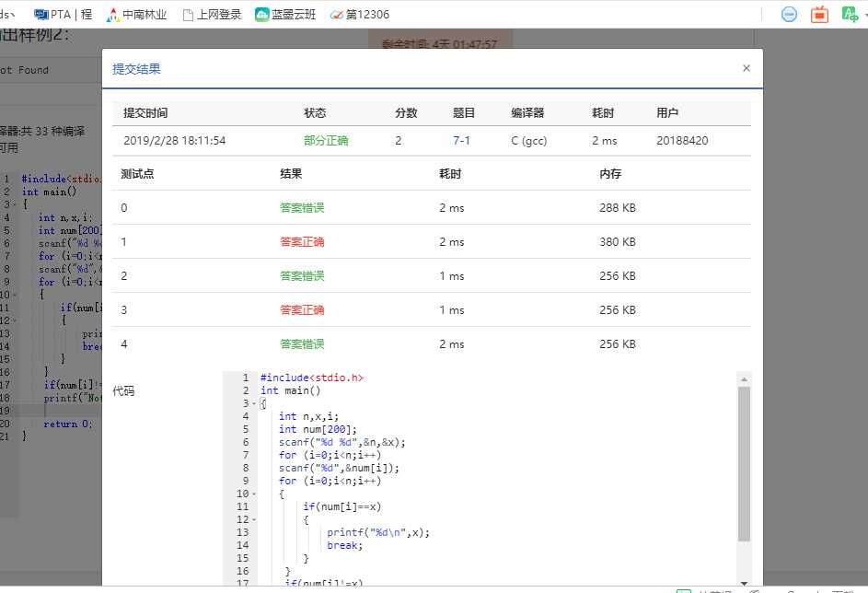Click the 380 KB memory value
This screenshot has width=868, height=593.
coord(618,242)
